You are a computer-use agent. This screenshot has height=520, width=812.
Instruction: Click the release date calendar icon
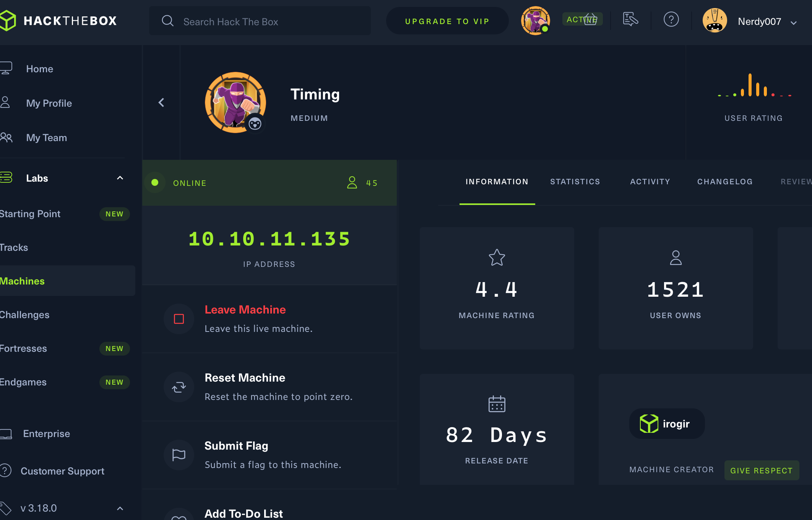pos(497,404)
